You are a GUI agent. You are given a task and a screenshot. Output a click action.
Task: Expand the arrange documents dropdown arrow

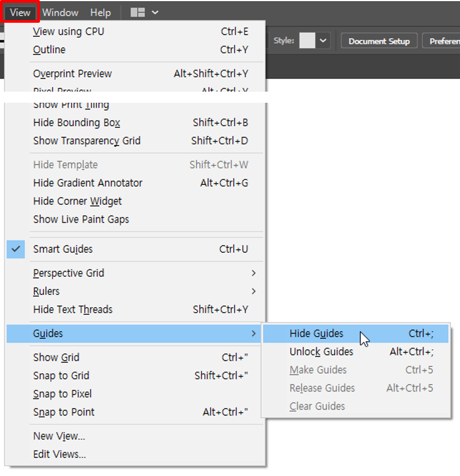[155, 12]
